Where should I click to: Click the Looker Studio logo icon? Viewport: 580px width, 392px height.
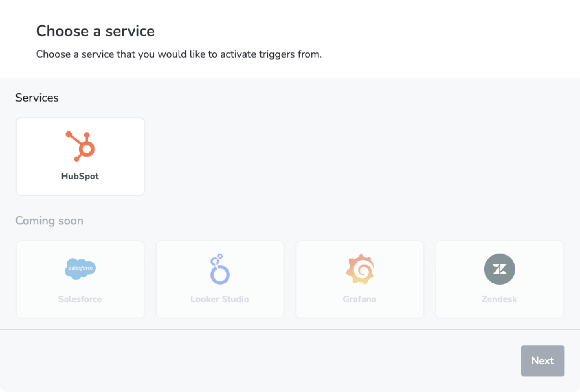[x=220, y=269]
